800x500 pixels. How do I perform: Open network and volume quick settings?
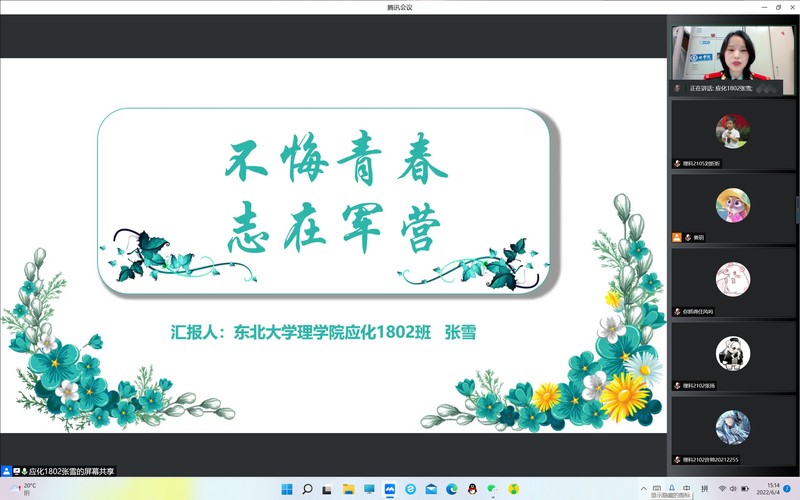click(x=728, y=489)
